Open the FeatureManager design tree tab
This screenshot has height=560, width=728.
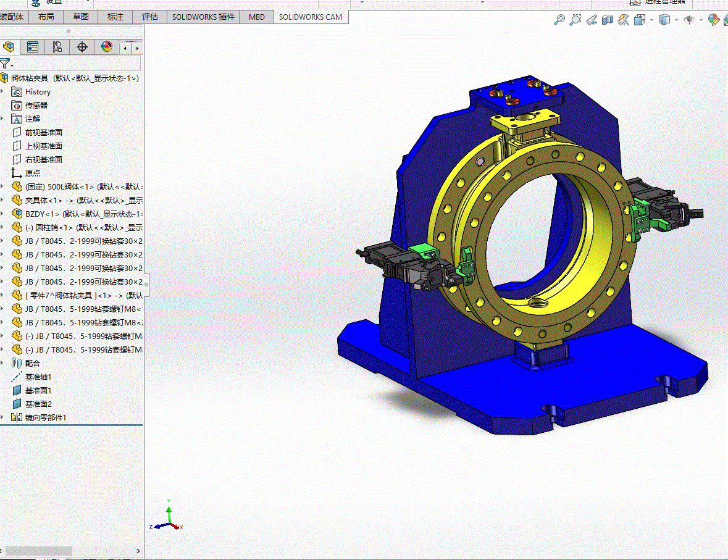pos(9,47)
